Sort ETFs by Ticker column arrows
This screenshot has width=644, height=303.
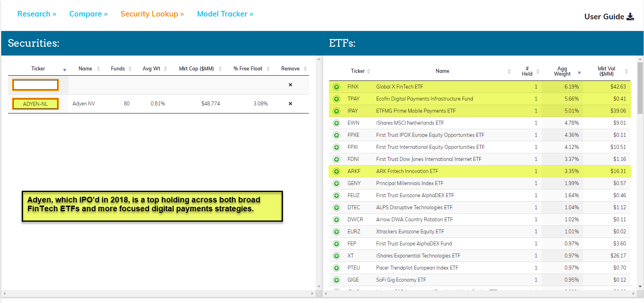(368, 71)
